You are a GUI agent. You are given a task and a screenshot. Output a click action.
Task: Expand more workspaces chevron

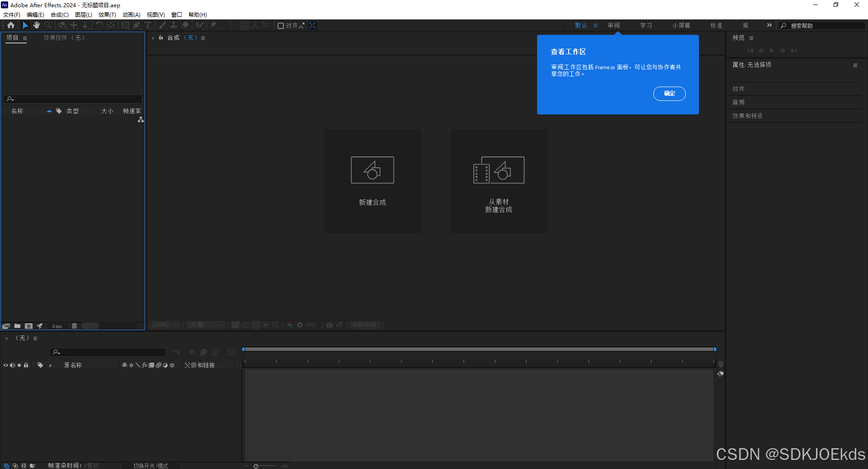[x=769, y=25]
